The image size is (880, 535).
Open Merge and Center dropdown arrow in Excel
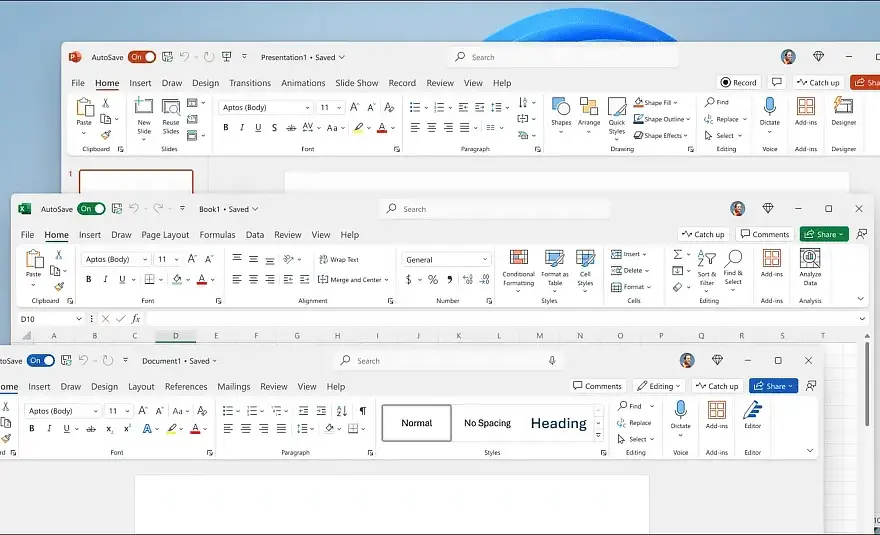(x=387, y=280)
